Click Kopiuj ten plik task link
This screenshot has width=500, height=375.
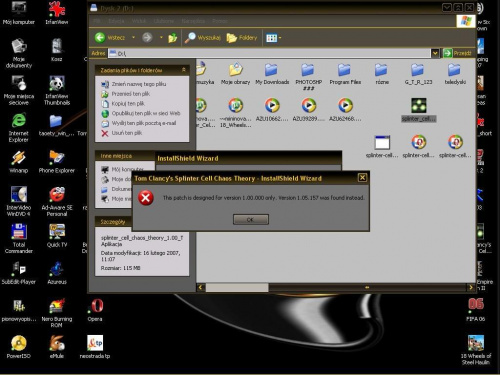coord(123,104)
